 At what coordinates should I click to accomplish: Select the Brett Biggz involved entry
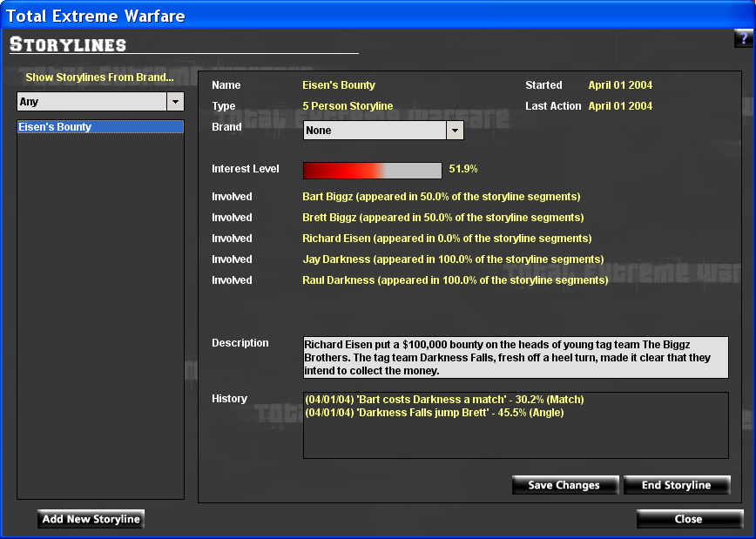(442, 218)
